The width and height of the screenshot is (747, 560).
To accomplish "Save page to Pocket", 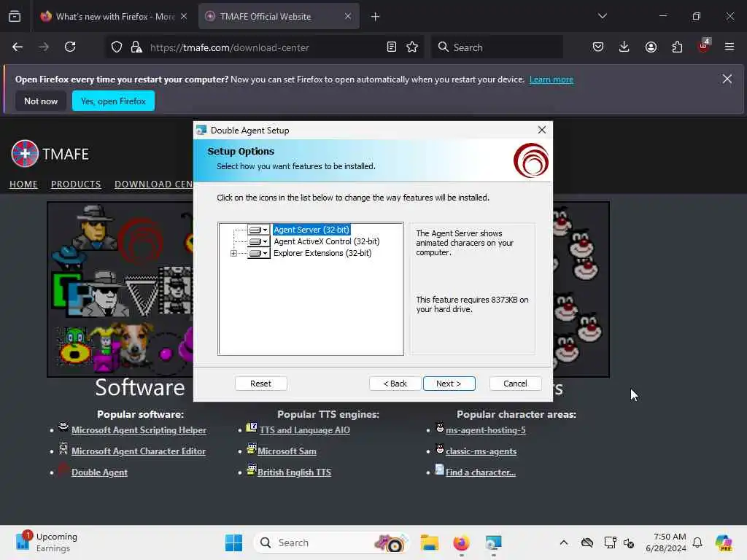I will [x=598, y=47].
